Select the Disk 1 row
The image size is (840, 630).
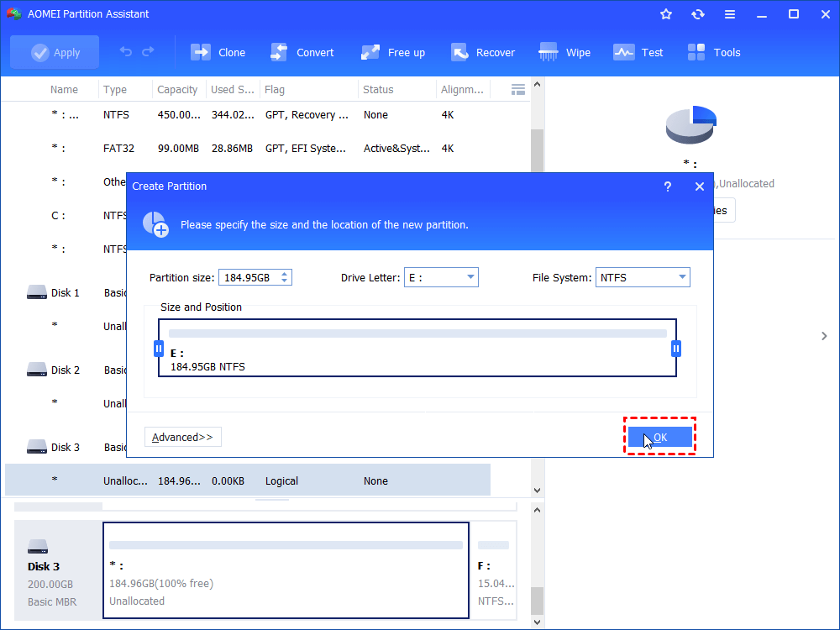click(66, 292)
